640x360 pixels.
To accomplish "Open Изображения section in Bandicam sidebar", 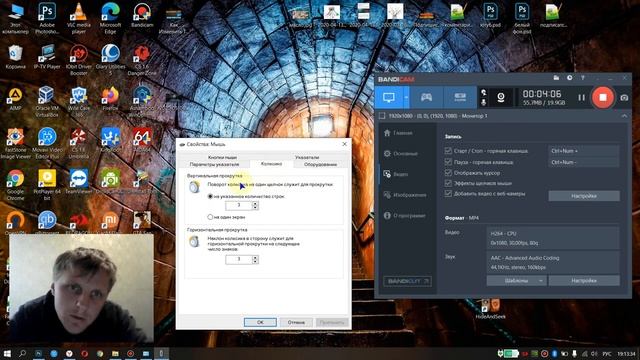I will coord(405,195).
